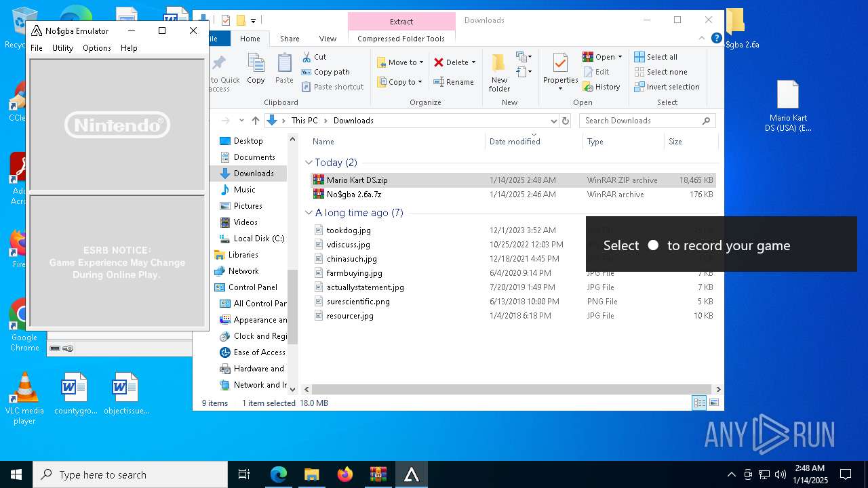Click the Type here to search box
The image size is (868, 488).
130,474
